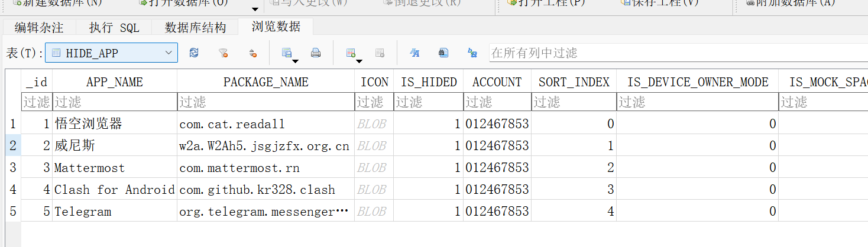
Task: Sort by PACKAGE_NAME column header
Action: click(x=265, y=82)
